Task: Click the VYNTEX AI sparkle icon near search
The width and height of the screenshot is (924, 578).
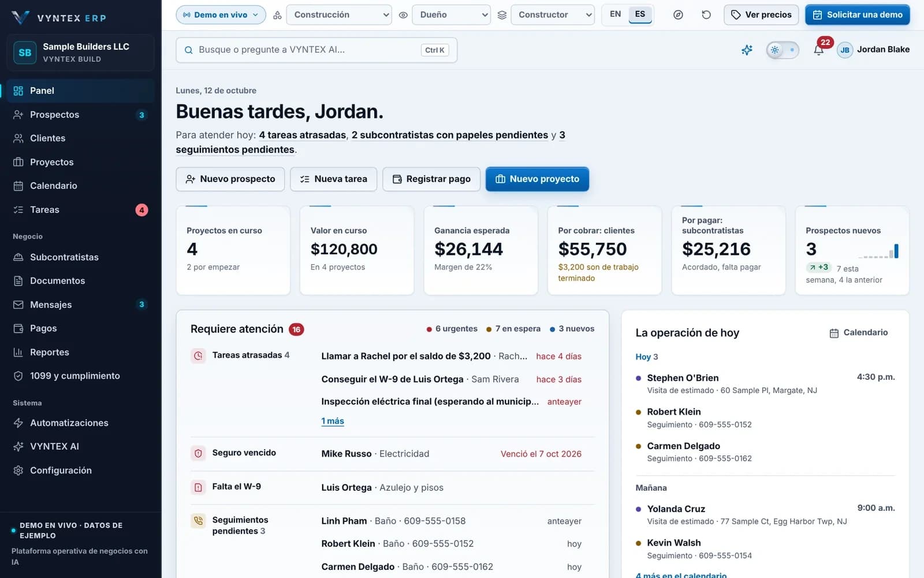Action: coord(747,50)
